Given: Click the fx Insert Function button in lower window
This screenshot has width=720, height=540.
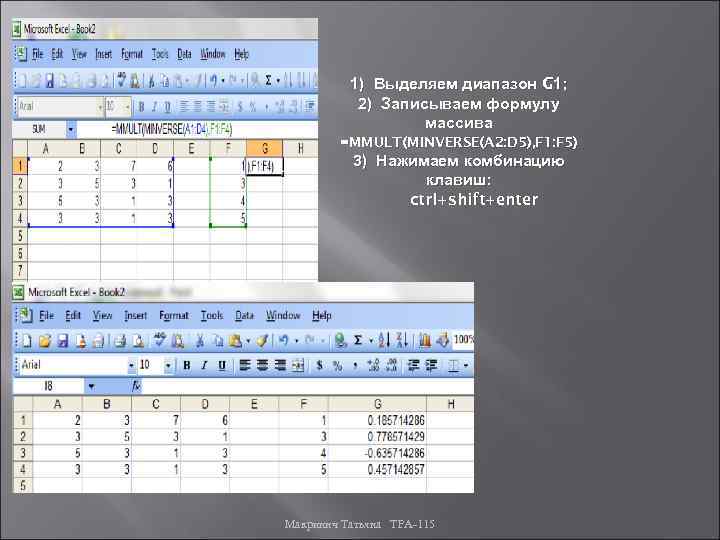Looking at the screenshot, I should coord(136,386).
